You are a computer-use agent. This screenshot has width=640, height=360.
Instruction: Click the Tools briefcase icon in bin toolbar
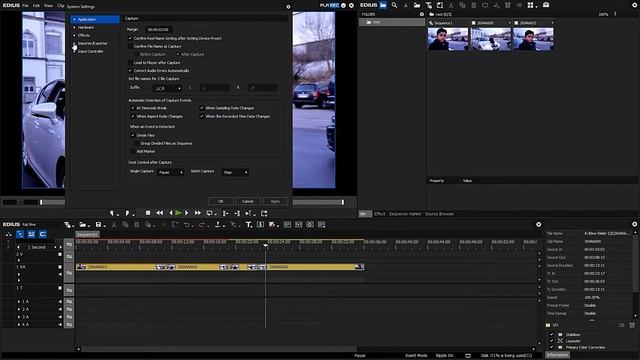tap(546, 5)
